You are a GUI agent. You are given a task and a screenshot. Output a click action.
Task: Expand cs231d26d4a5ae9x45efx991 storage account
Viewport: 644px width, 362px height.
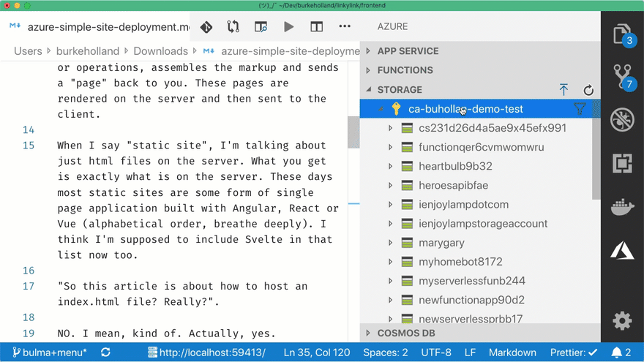click(x=390, y=128)
